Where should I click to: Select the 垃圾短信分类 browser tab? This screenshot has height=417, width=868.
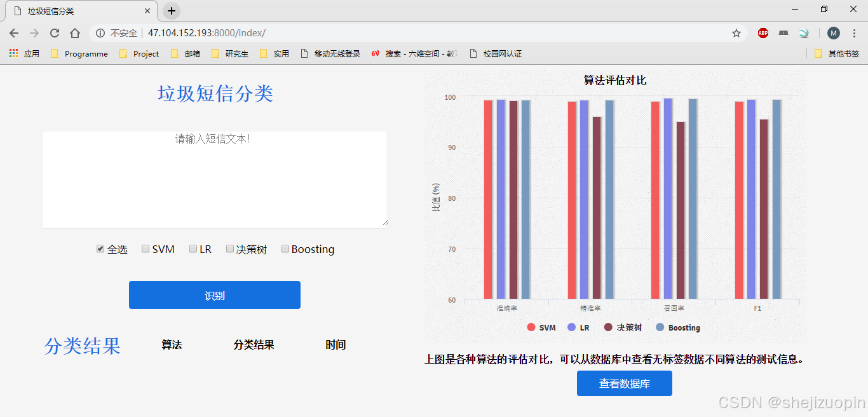[x=51, y=10]
